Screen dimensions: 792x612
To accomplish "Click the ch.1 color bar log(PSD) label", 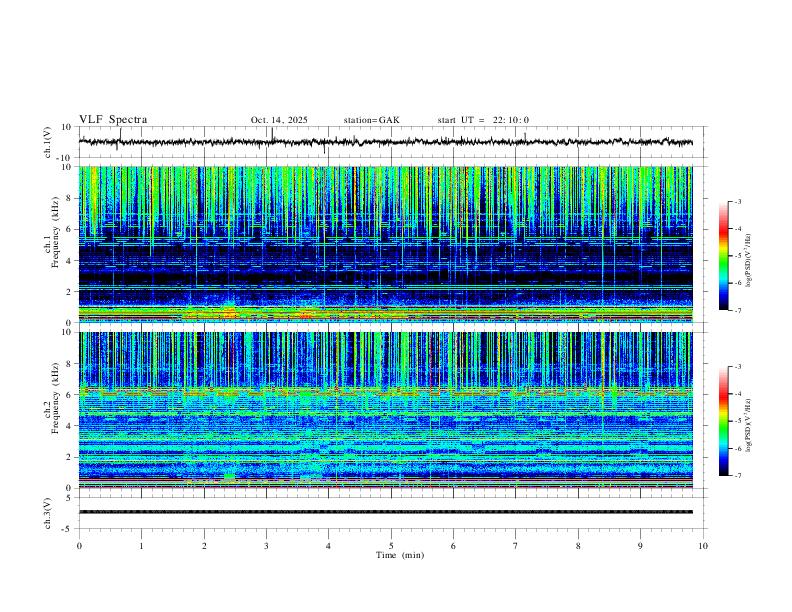I will (x=749, y=261).
